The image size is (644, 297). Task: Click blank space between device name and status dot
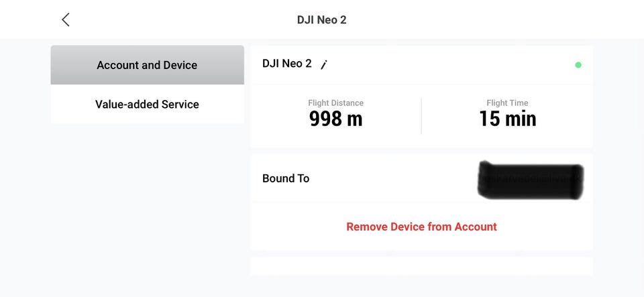point(449,64)
